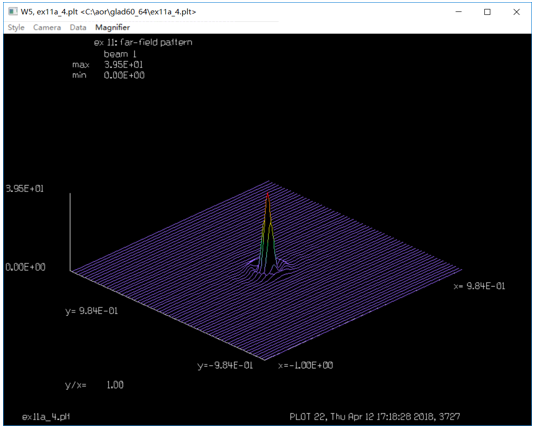The height and width of the screenshot is (429, 535).
Task: Minimize the ex11a_4.plt plot window
Action: (x=459, y=12)
